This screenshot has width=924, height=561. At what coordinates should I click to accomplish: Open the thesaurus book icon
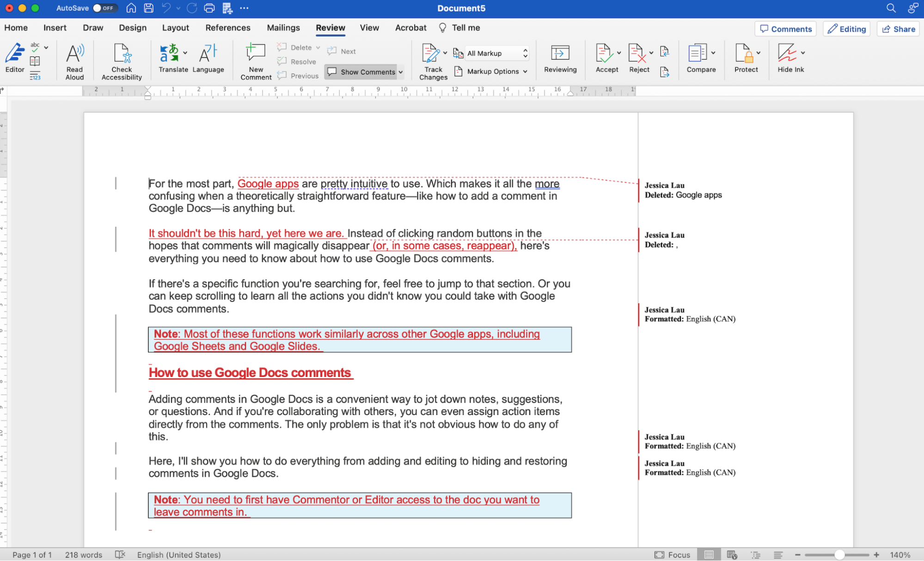(x=35, y=61)
